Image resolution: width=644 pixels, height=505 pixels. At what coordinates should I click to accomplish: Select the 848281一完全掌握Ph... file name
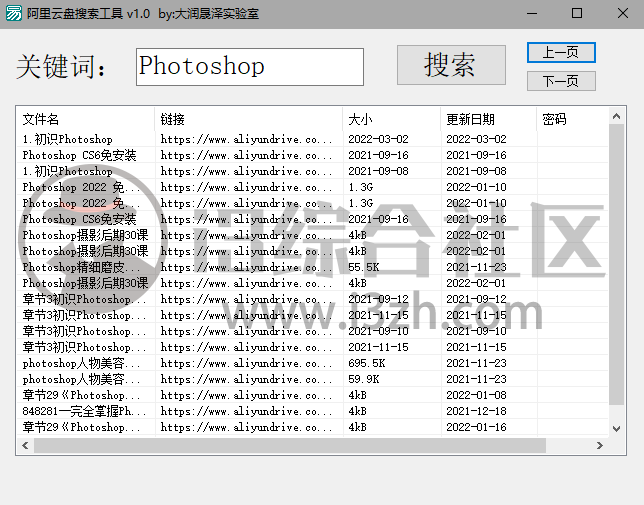[x=84, y=411]
